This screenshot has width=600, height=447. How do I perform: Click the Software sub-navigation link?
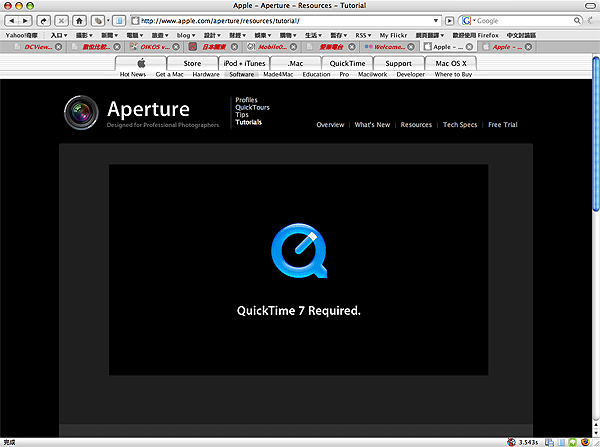241,74
